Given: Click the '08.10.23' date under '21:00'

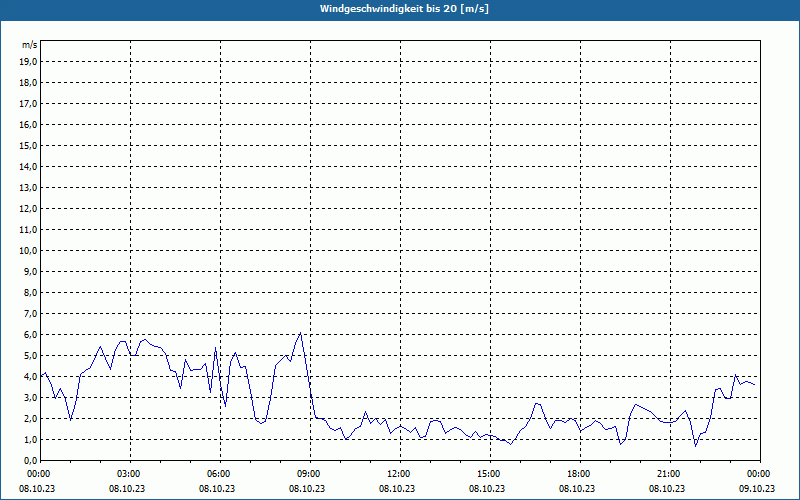Looking at the screenshot, I should click(x=667, y=488).
